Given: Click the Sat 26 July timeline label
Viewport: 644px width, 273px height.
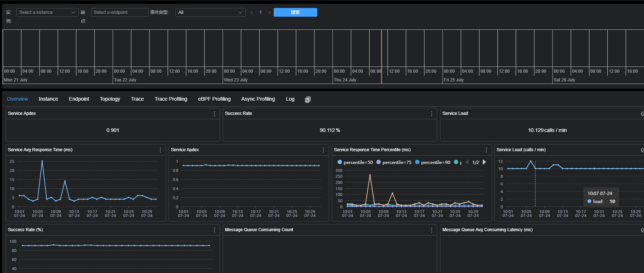Looking at the screenshot, I should click(564, 80).
